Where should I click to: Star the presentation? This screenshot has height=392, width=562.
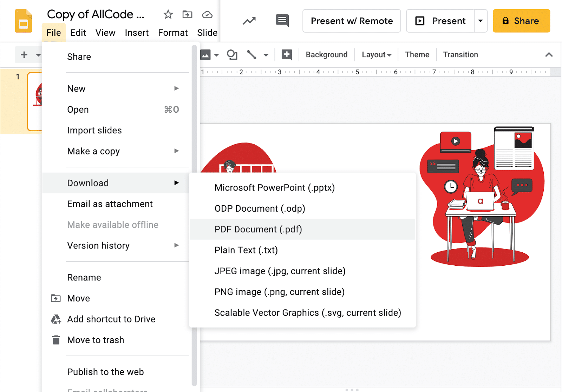click(x=168, y=15)
